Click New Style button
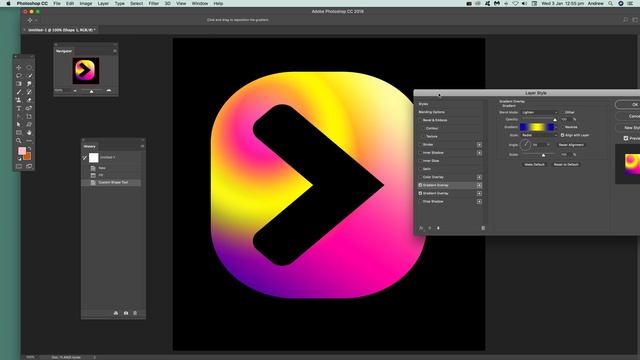The height and width of the screenshot is (360, 640). (x=628, y=128)
